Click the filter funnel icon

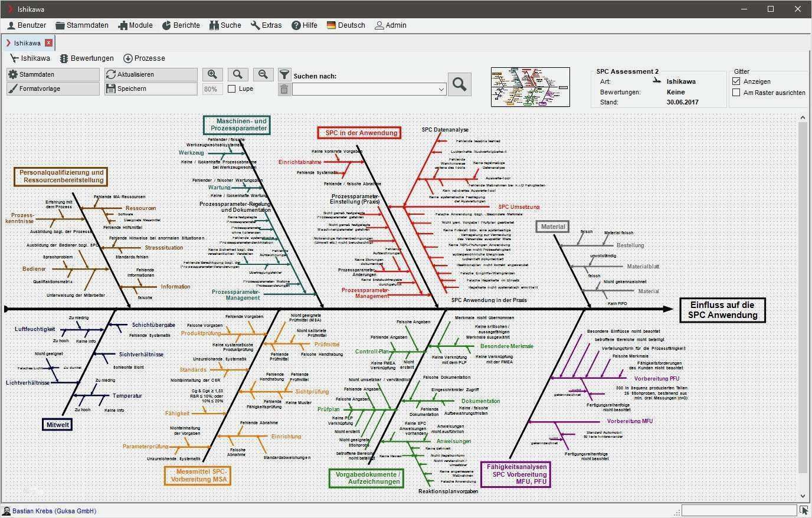point(284,75)
